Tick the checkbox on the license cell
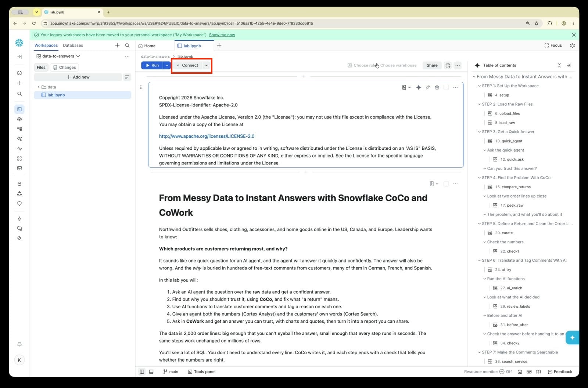588x388 pixels. click(446, 87)
